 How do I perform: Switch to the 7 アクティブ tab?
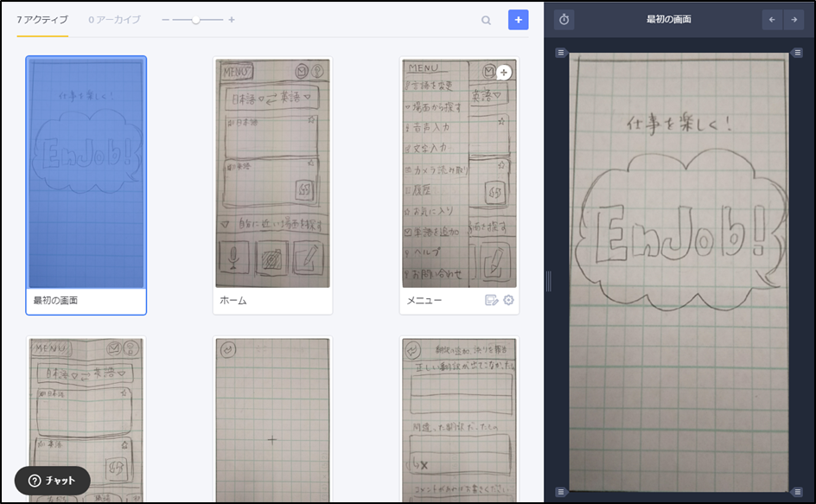click(x=42, y=20)
